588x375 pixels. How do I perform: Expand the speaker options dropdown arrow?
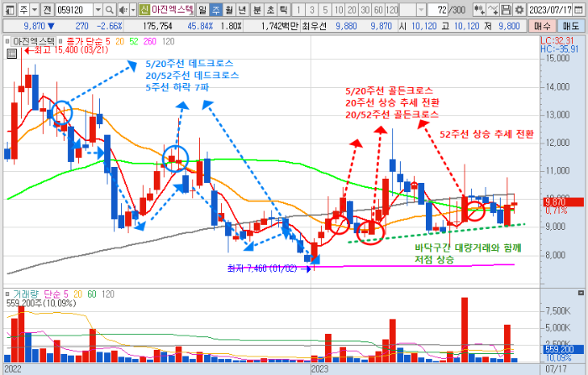(133, 10)
